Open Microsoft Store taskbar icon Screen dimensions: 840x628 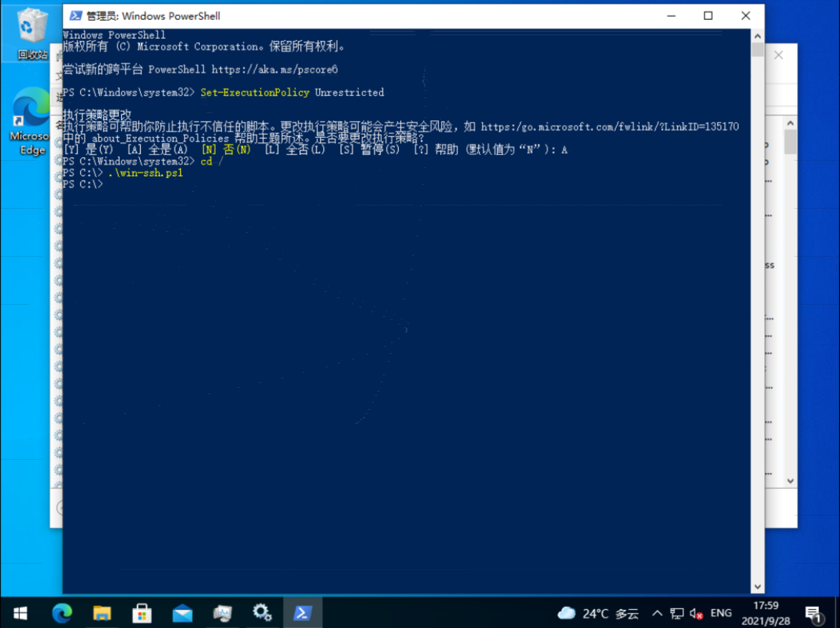pos(142,613)
